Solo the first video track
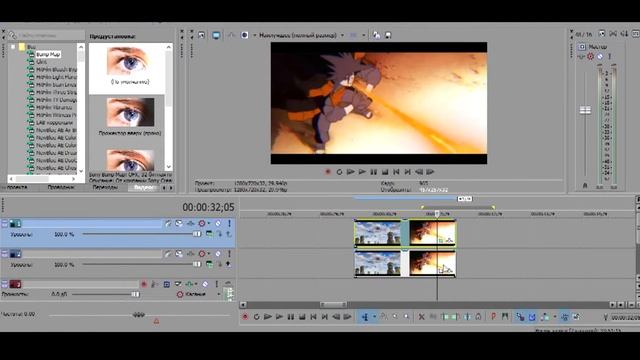 [x=229, y=224]
